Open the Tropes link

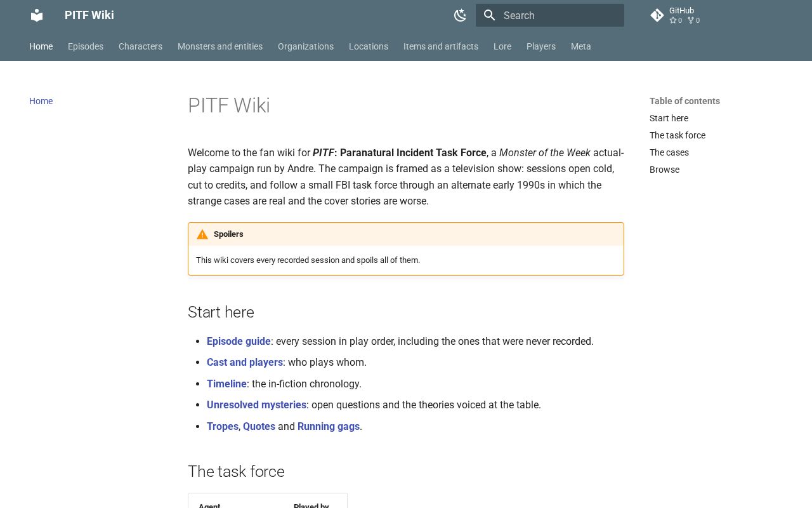(x=223, y=426)
